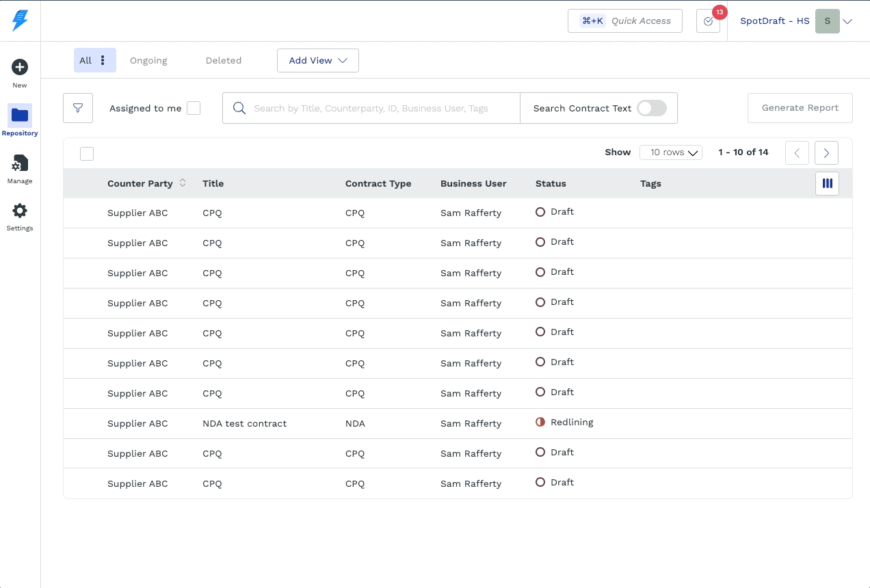Click the three-dot menu on All tab
Screen dimensions: 870x588
point(103,60)
